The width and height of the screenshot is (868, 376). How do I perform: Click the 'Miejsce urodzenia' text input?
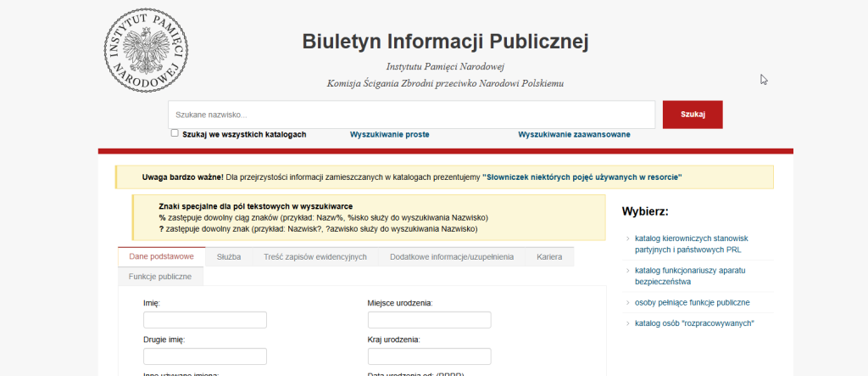click(430, 320)
